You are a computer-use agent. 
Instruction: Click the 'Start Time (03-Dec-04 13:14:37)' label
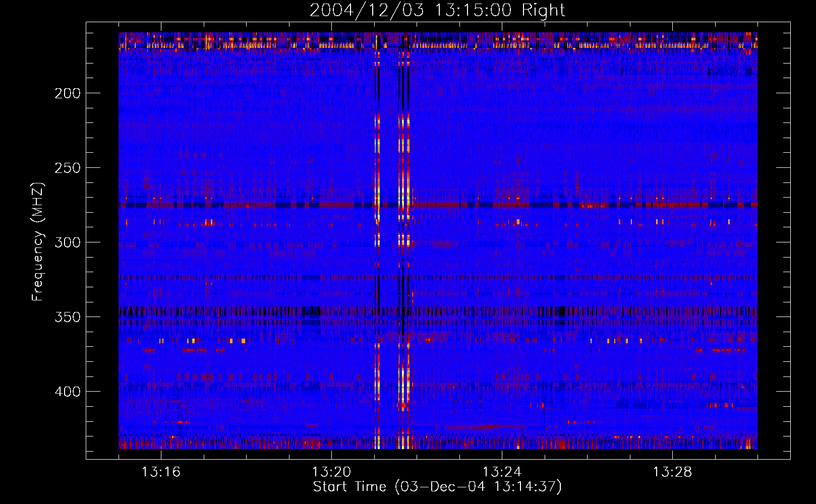coord(437,487)
